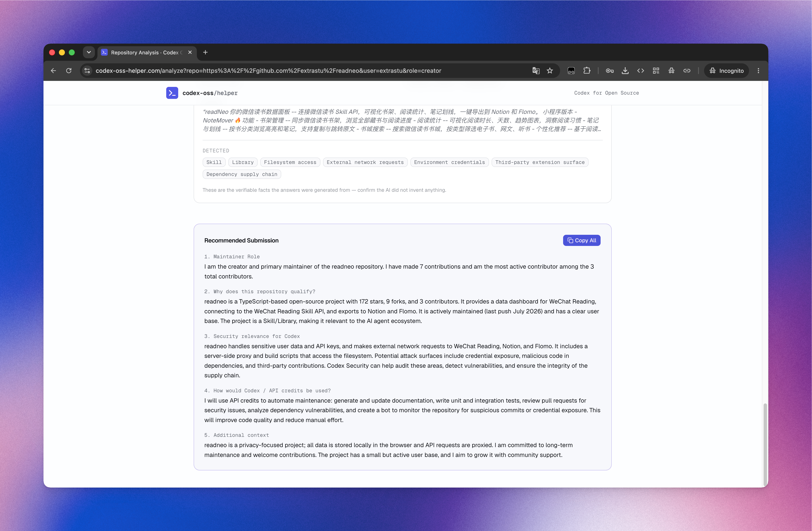Open the extensions puzzle icon
812x531 pixels.
click(587, 71)
